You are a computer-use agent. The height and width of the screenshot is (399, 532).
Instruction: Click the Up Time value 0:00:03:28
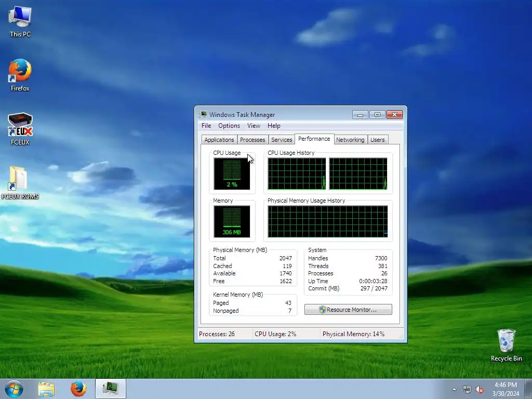[x=373, y=281]
